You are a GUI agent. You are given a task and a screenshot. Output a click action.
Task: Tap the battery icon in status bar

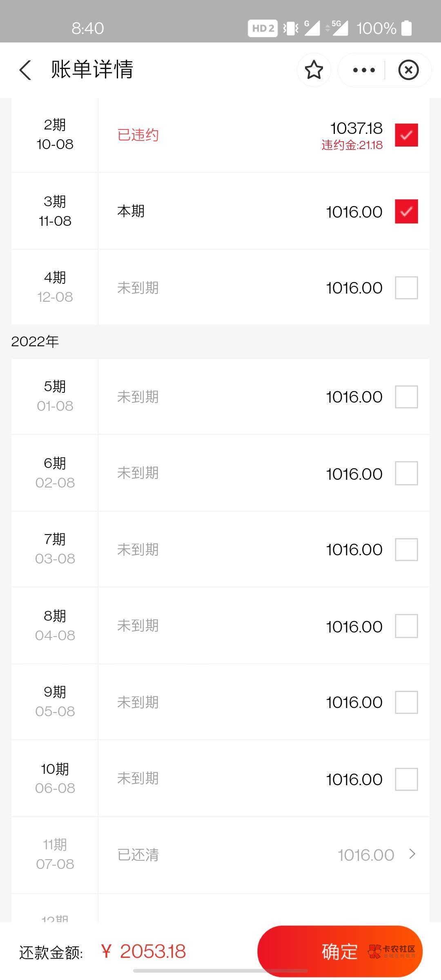click(x=406, y=28)
